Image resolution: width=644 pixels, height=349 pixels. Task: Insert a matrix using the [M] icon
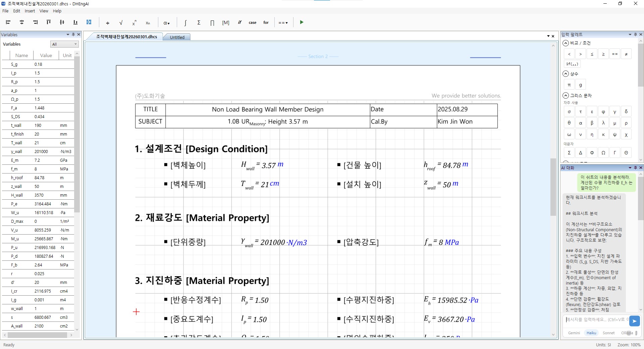pyautogui.click(x=225, y=22)
